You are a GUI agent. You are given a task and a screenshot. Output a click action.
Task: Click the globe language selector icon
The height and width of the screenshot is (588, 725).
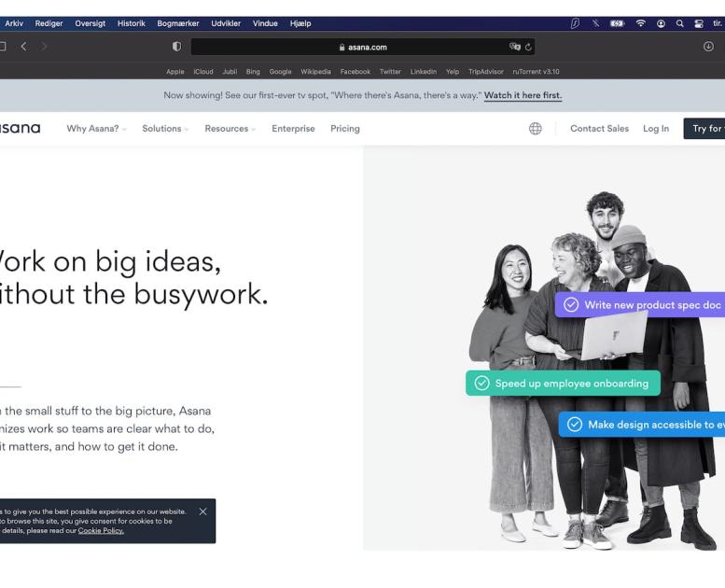click(535, 129)
